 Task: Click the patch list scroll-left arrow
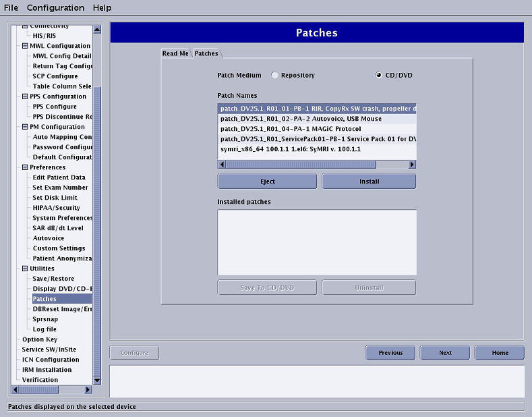[221, 164]
